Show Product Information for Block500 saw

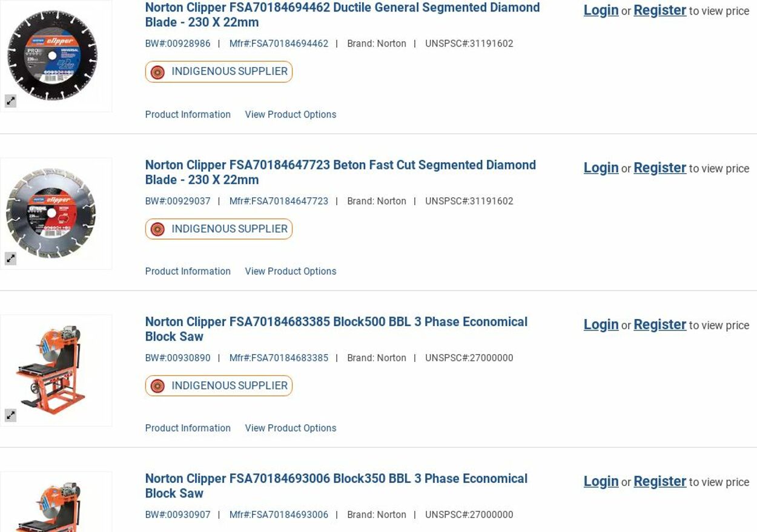[188, 428]
